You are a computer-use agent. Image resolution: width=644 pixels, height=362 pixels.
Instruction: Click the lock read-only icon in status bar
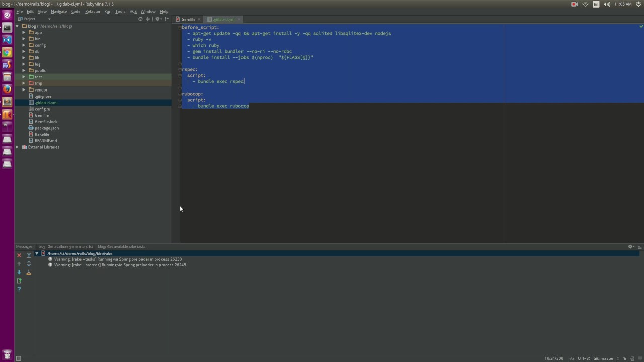click(x=625, y=358)
